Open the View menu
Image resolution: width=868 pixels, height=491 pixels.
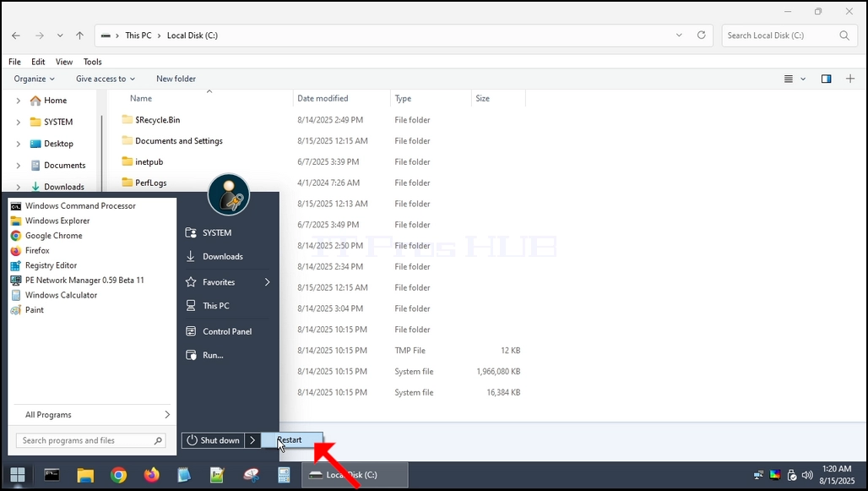click(63, 62)
